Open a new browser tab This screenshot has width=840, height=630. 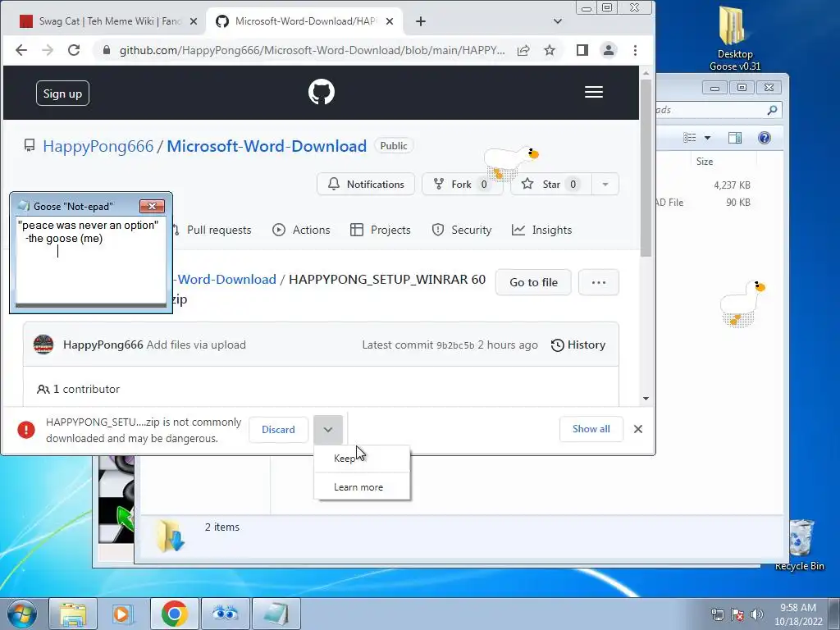tap(421, 21)
